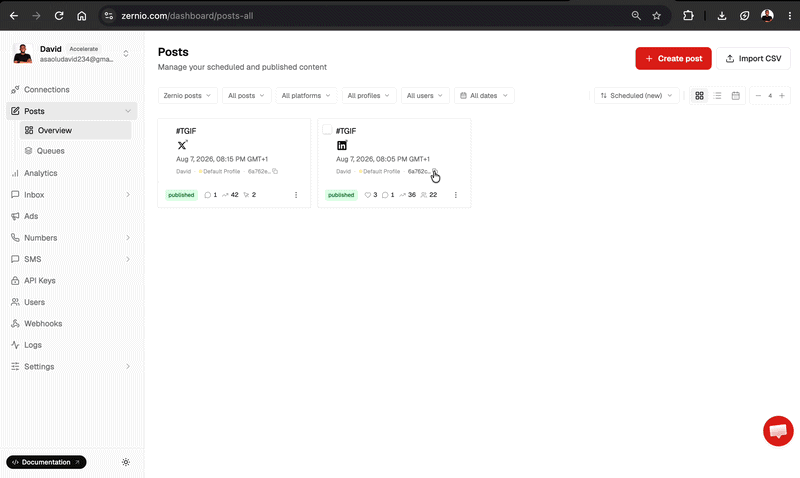Open Webhooks in the sidebar
The width and height of the screenshot is (800, 478).
pos(72,323)
